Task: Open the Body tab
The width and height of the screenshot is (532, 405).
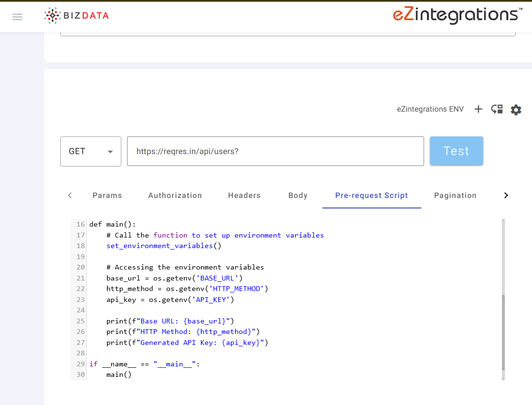Action: click(298, 195)
